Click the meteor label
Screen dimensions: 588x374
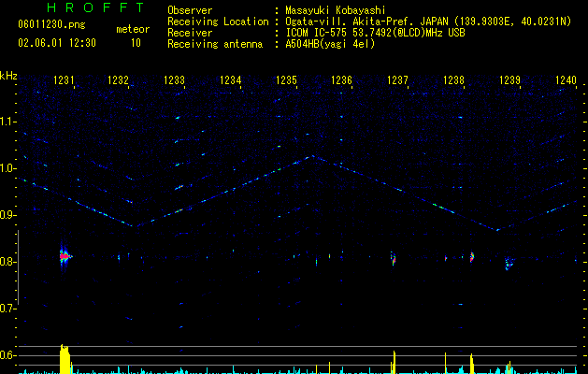pyautogui.click(x=133, y=29)
